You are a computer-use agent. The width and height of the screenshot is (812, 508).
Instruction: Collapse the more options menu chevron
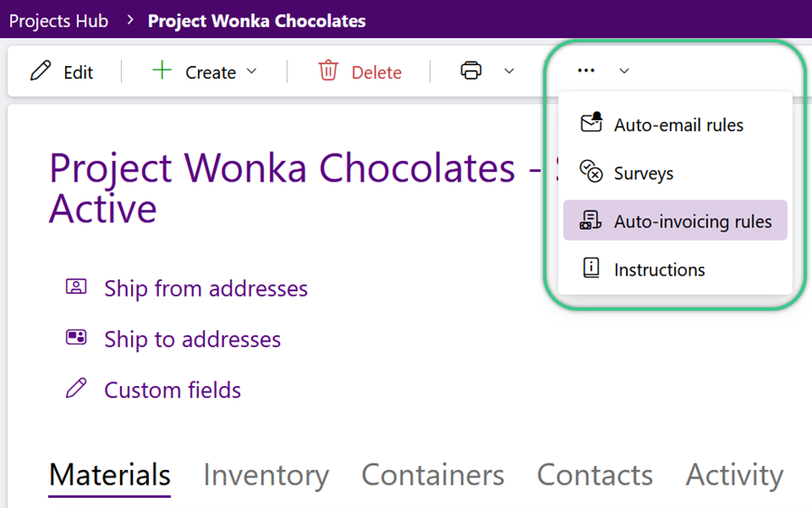(x=624, y=71)
